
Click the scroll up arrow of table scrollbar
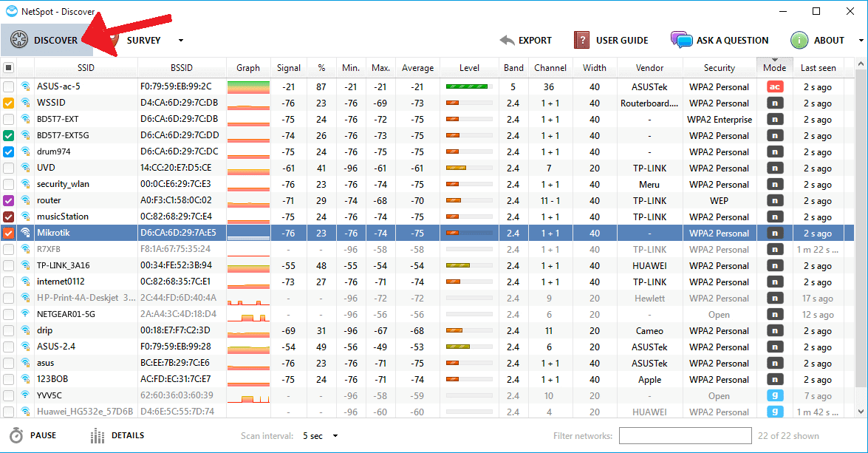[x=861, y=64]
